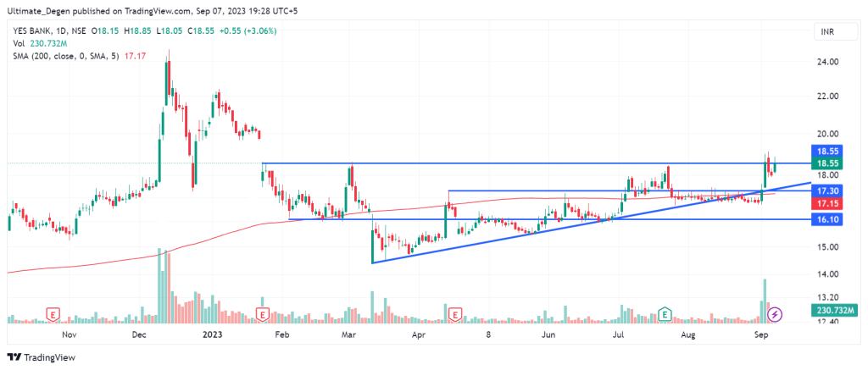Screen dimensions: 868x370
Task: Click the close value C18.55 in the header
Action: click(203, 31)
